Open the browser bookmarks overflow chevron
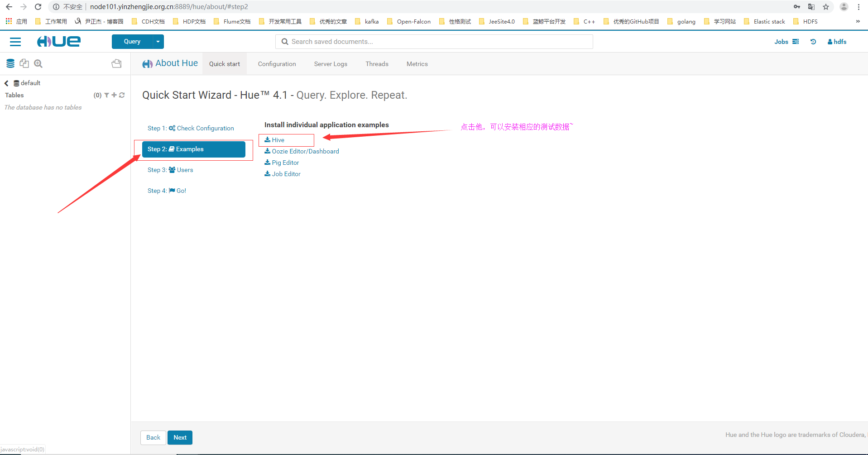Viewport: 868px width, 455px height. 857,21
